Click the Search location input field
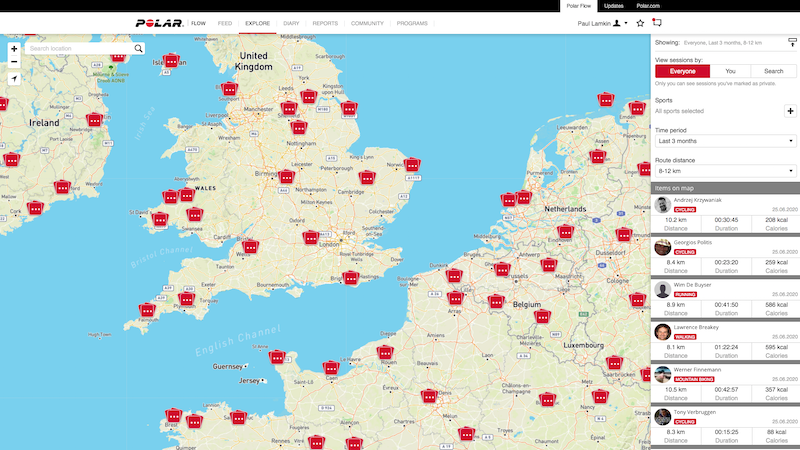800x450 pixels. click(79, 48)
